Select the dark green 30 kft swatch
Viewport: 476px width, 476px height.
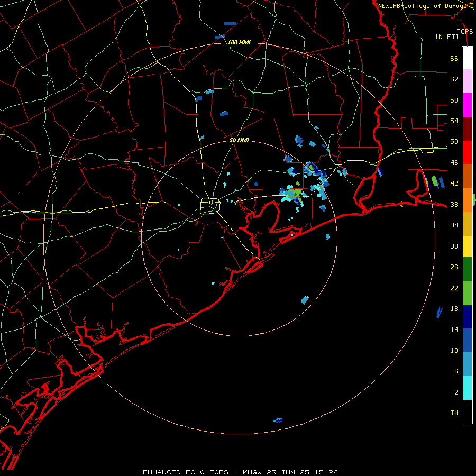coord(467,269)
